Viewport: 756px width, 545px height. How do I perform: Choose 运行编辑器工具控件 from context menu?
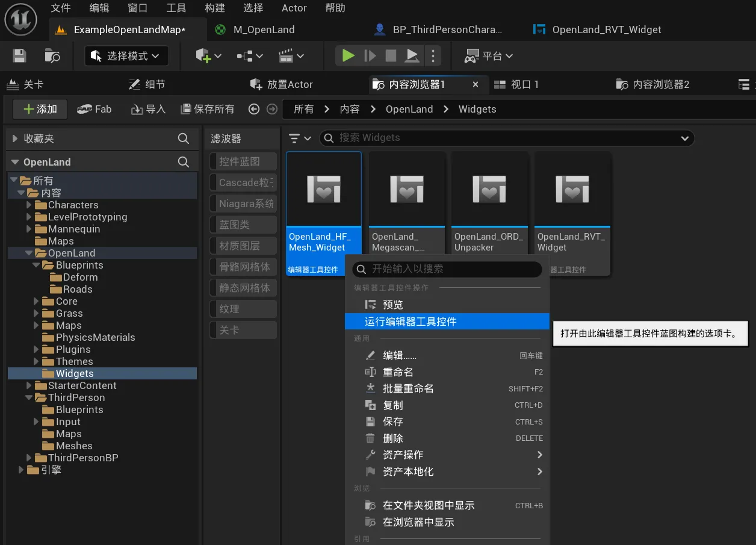(447, 322)
